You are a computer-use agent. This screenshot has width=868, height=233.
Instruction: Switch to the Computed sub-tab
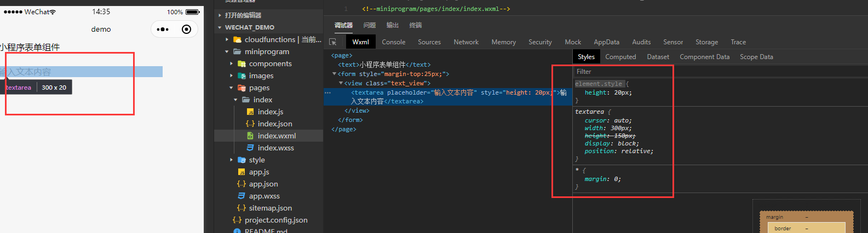620,57
